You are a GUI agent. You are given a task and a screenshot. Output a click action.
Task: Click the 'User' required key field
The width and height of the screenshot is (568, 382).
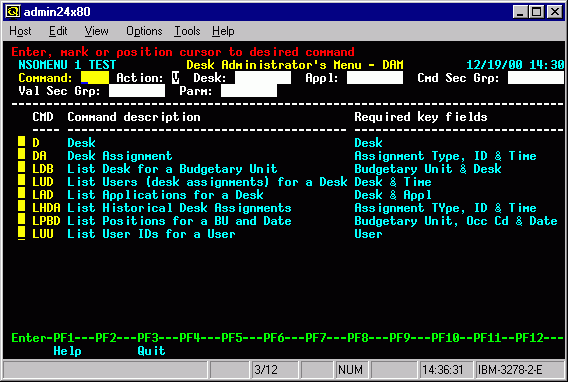click(x=368, y=234)
